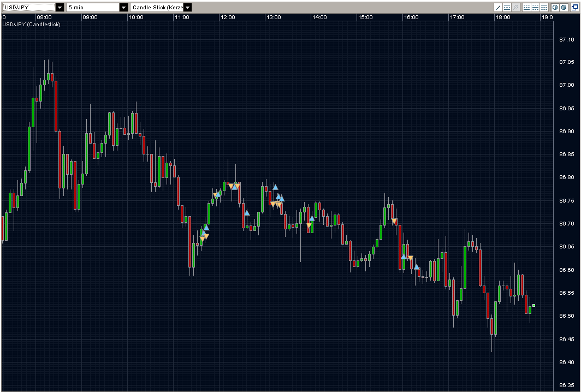Screen dimensions: 581x392
Task: Choose grid style with solid top line
Action: 544,8
